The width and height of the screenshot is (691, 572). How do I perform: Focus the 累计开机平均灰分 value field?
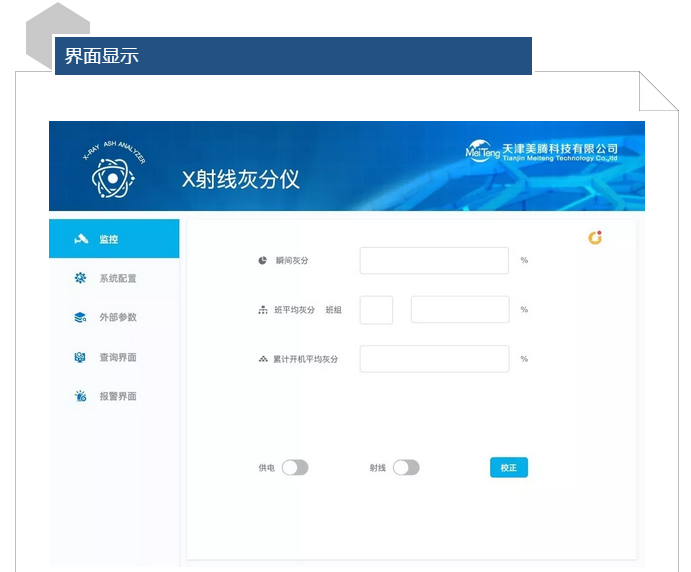[434, 359]
